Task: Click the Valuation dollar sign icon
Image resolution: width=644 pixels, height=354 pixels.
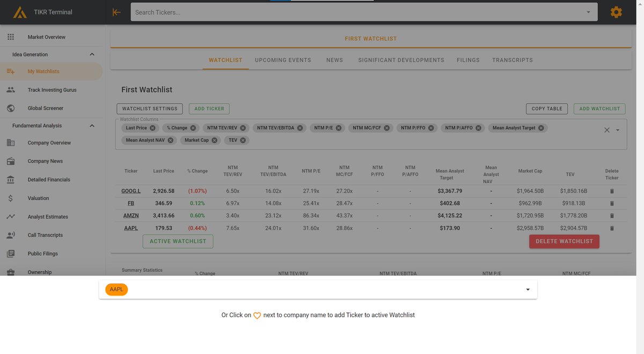Action: click(11, 198)
